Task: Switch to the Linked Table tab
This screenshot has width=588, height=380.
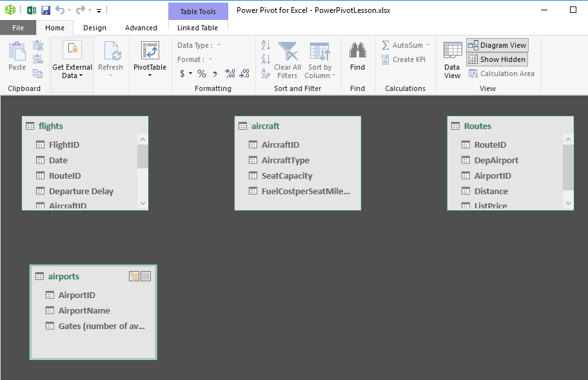Action: pos(197,28)
